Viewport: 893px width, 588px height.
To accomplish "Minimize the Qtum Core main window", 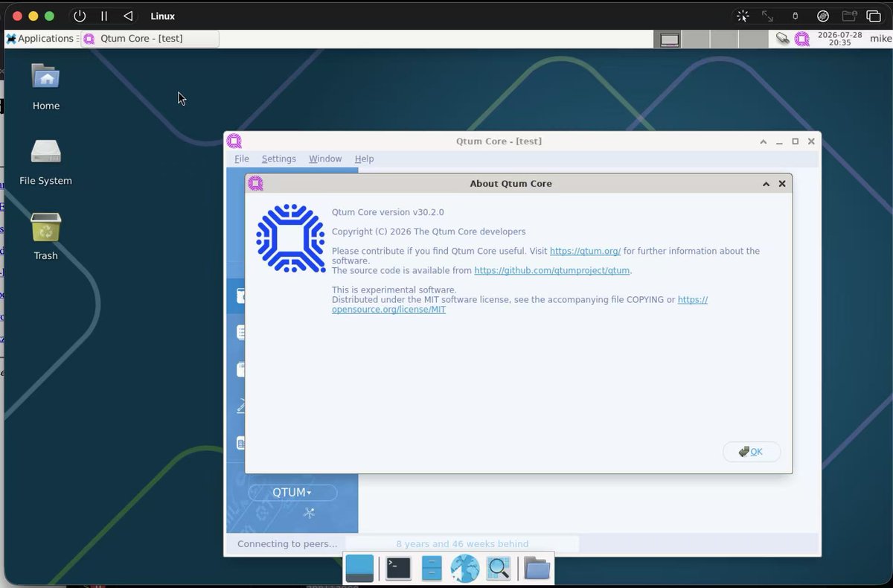I will [779, 141].
